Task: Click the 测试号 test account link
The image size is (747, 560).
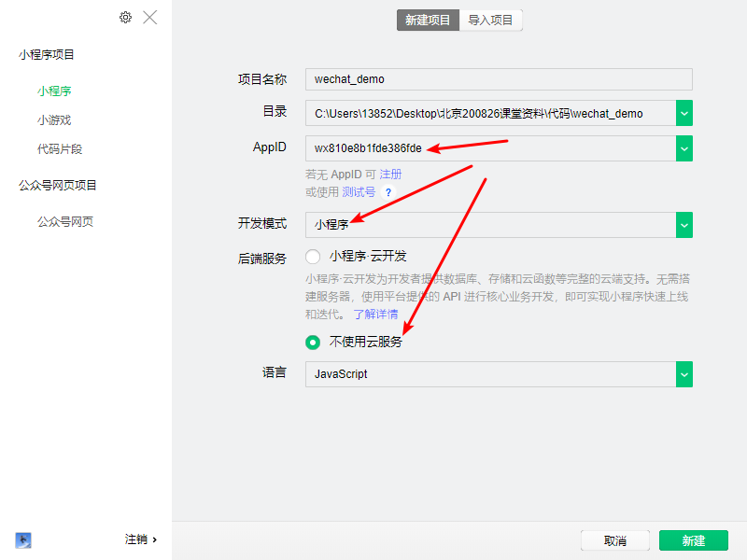Action: click(359, 192)
